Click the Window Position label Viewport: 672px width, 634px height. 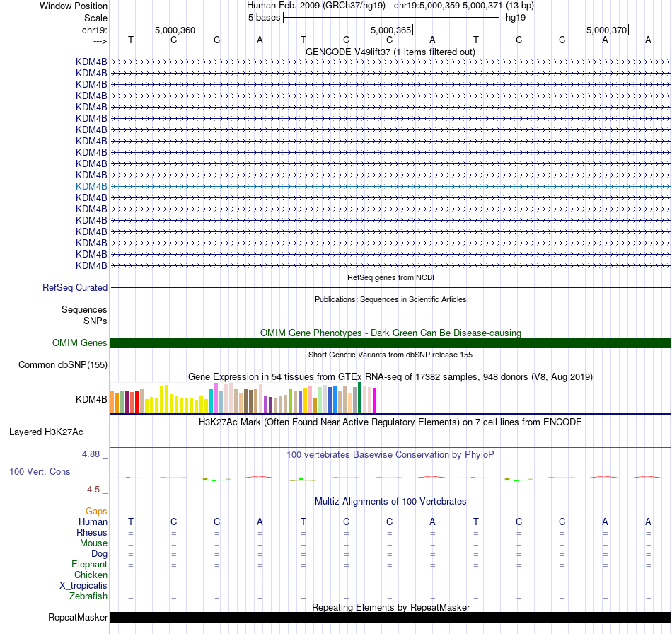click(74, 6)
